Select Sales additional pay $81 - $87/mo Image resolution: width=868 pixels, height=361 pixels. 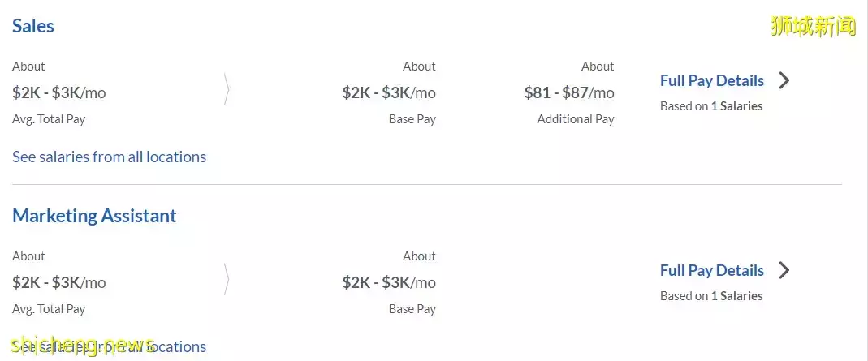569,92
